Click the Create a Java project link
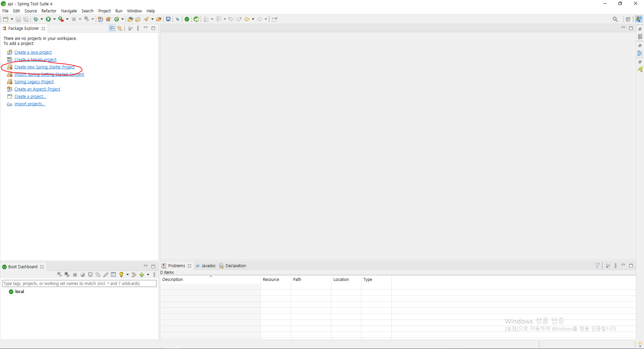The width and height of the screenshot is (644, 349). (33, 52)
